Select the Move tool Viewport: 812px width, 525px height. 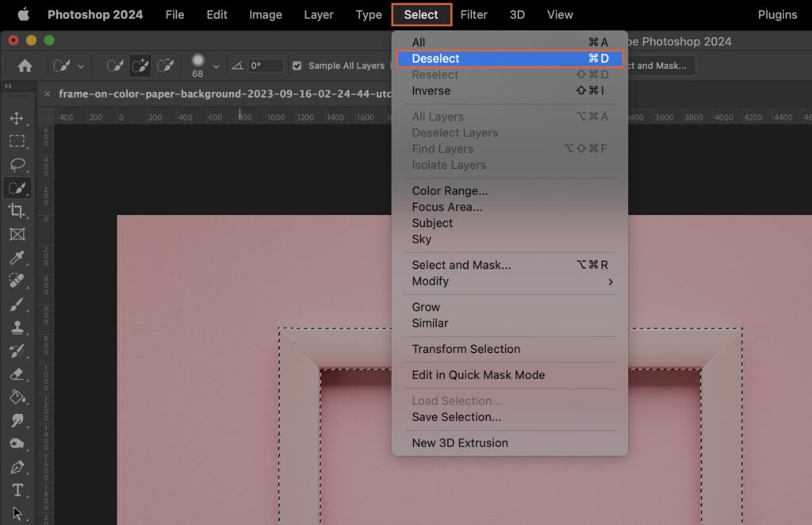[x=17, y=117]
